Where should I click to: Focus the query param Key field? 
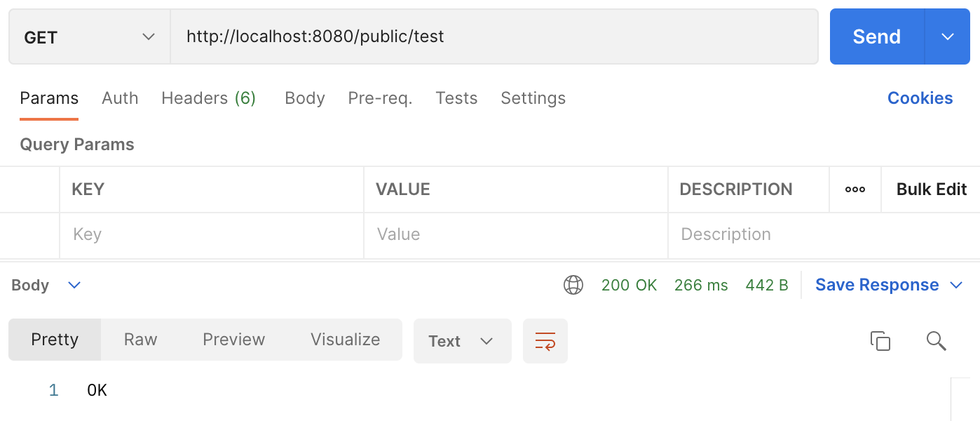[212, 234]
